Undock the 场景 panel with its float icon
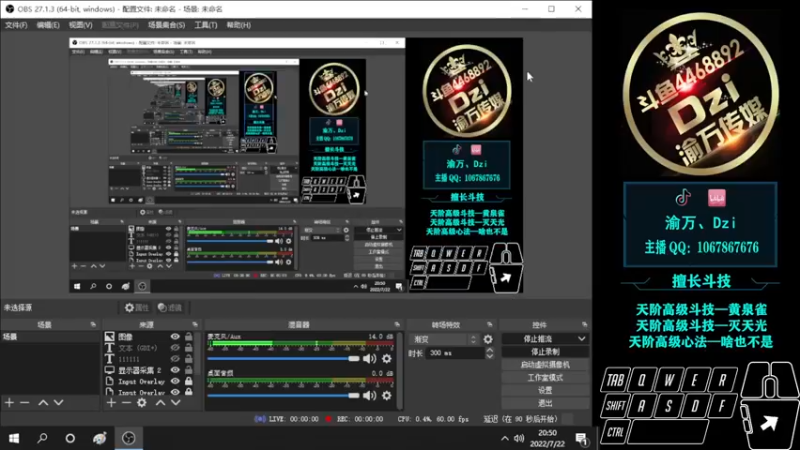The height and width of the screenshot is (450, 800). point(93,324)
